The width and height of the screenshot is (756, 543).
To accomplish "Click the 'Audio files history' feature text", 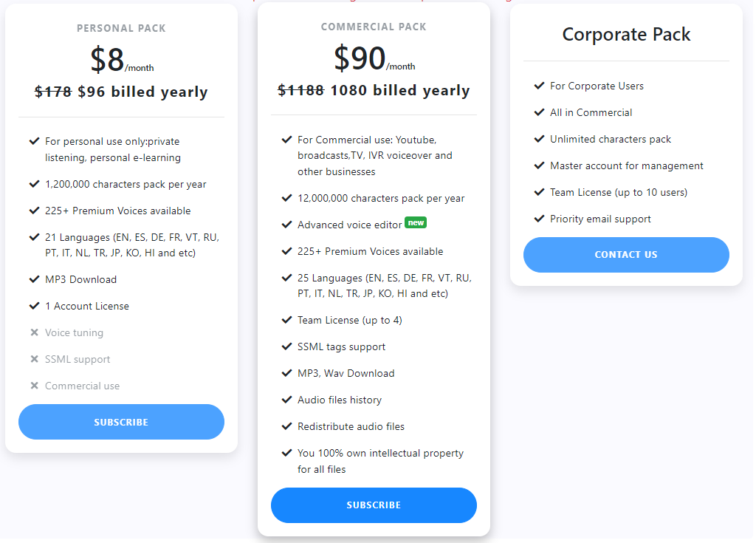I will click(340, 400).
